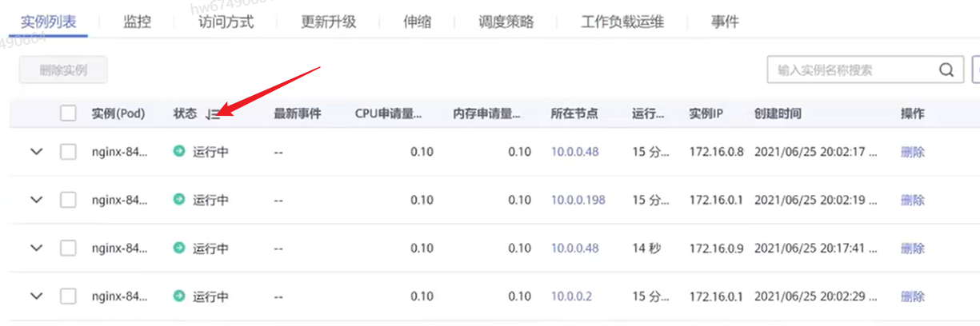Switch to the 监控 tab

(138, 22)
